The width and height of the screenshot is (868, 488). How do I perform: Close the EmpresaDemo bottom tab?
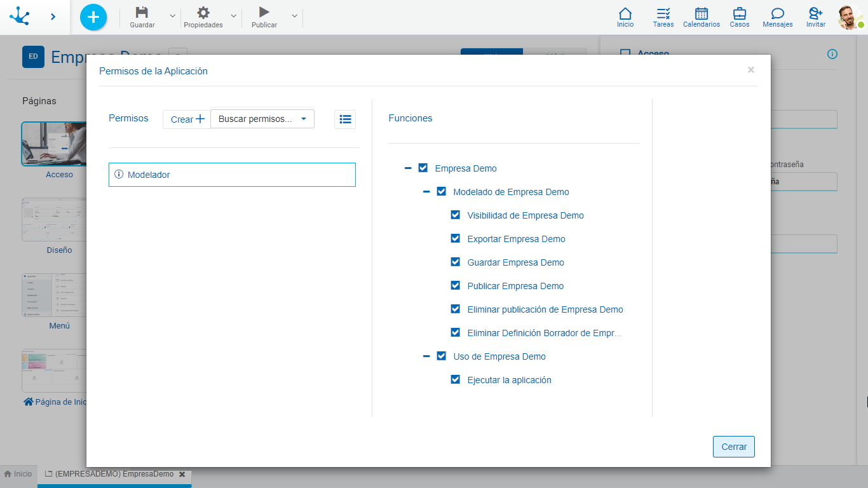click(x=182, y=474)
